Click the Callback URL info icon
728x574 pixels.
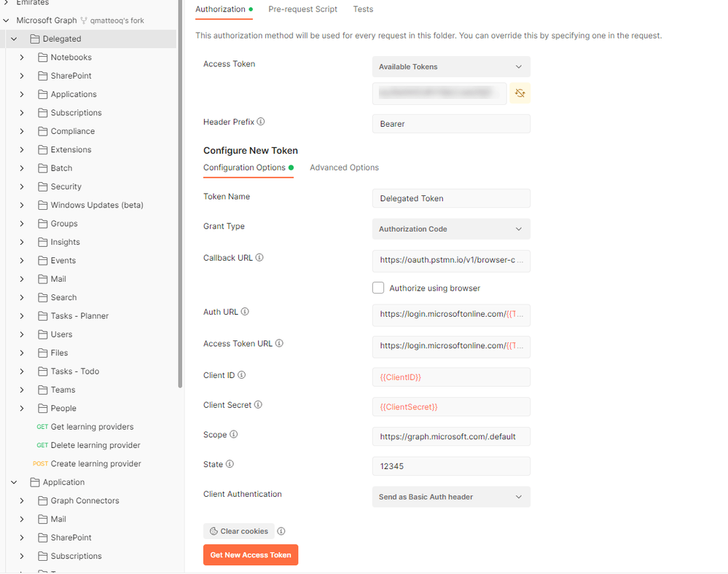[259, 258]
